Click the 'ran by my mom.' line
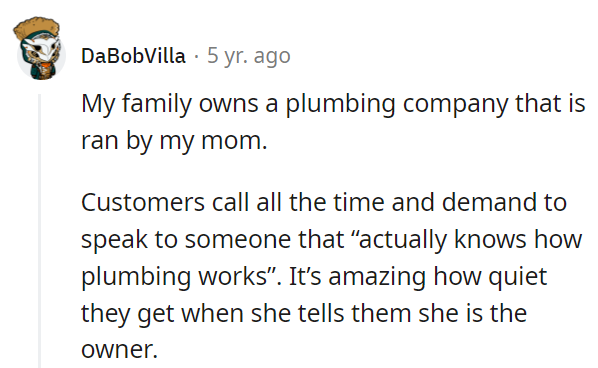 [174, 141]
